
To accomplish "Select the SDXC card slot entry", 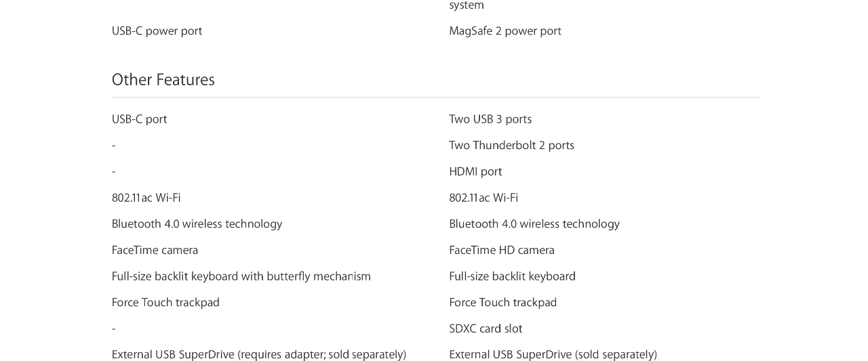I will click(x=486, y=329).
